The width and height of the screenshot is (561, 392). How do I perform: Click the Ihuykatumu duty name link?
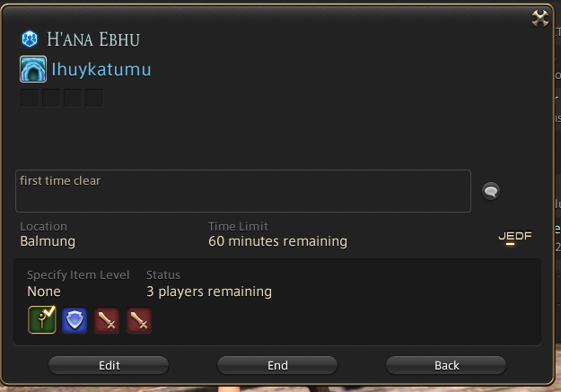coord(101,69)
